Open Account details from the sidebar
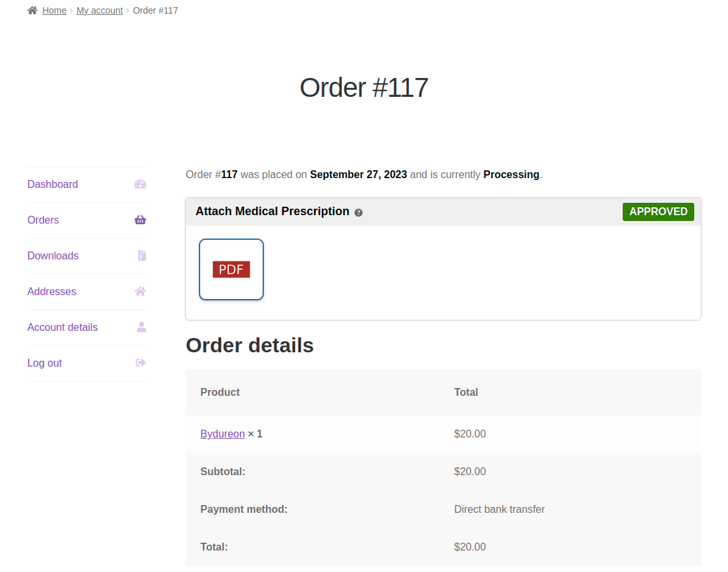The image size is (728, 572). pyautogui.click(x=62, y=327)
